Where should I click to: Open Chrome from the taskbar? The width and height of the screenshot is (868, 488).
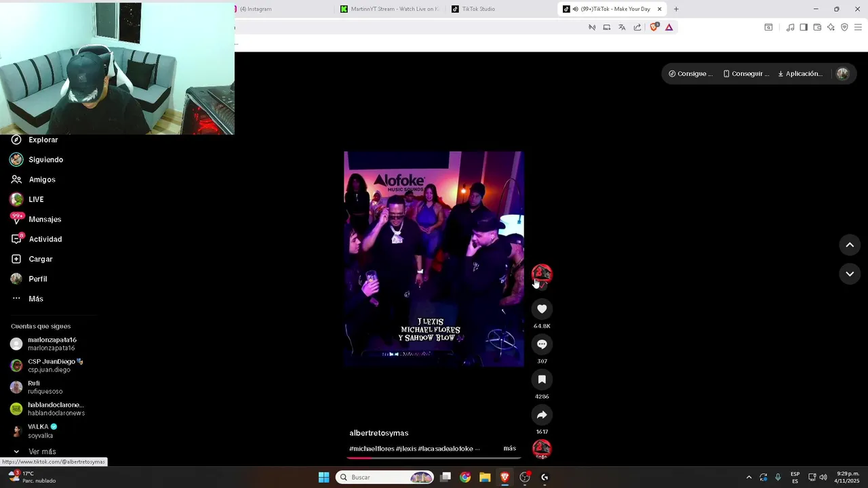pos(465,477)
